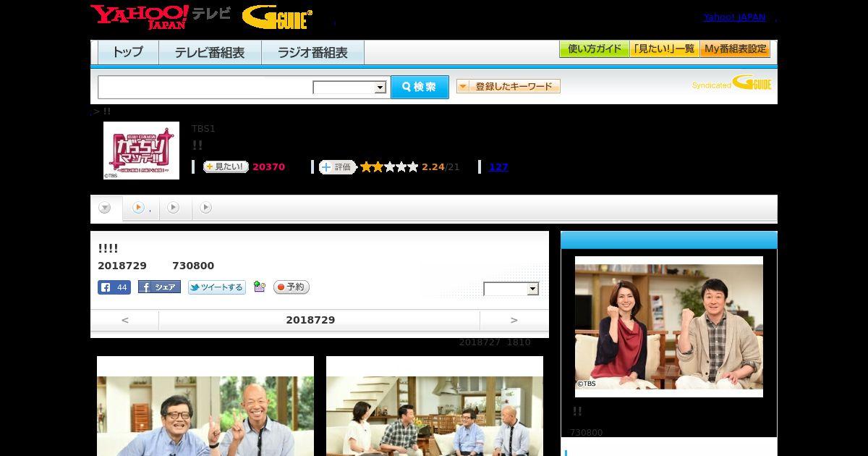Open the テレビ番組表 tab
Image resolution: width=868 pixels, height=456 pixels.
click(210, 52)
